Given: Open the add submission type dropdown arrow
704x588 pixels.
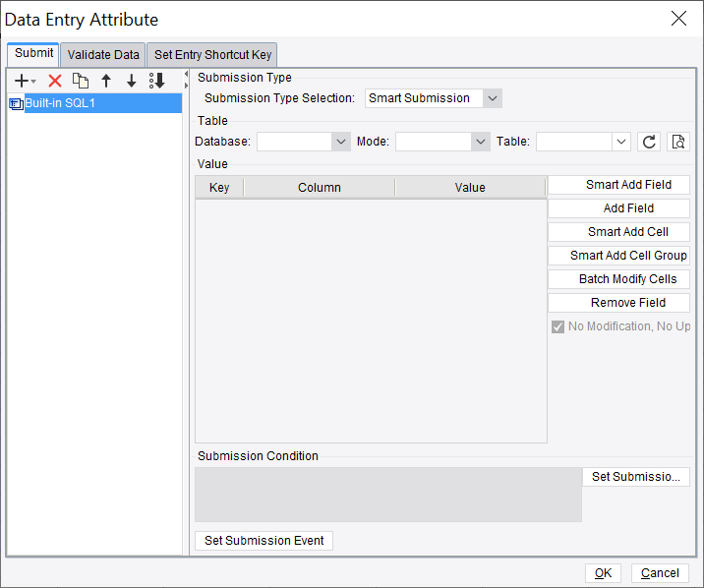Looking at the screenshot, I should [x=33, y=82].
